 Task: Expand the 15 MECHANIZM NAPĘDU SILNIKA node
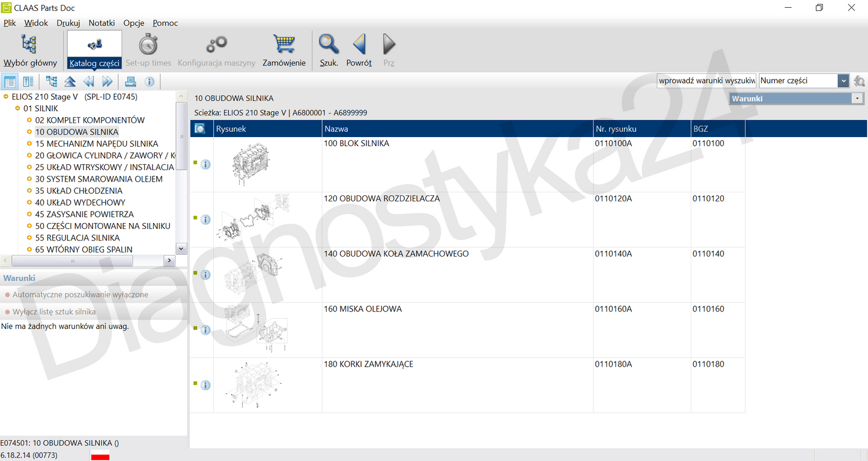(x=29, y=144)
